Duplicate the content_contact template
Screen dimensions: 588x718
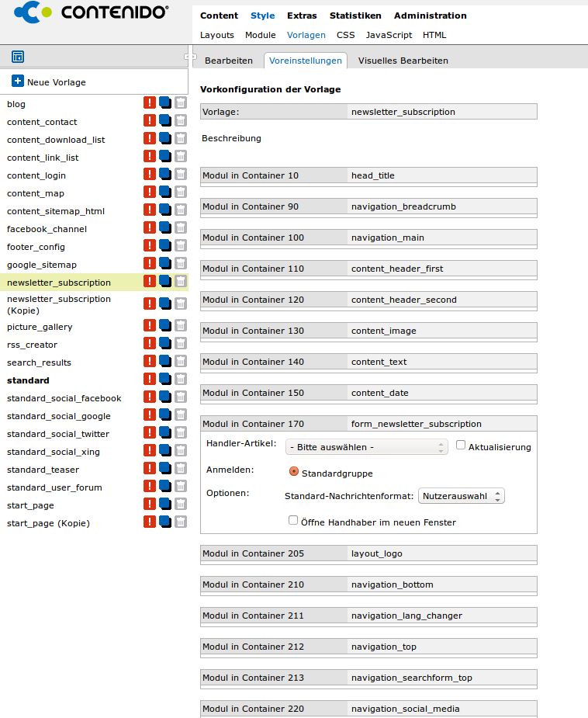[165, 121]
